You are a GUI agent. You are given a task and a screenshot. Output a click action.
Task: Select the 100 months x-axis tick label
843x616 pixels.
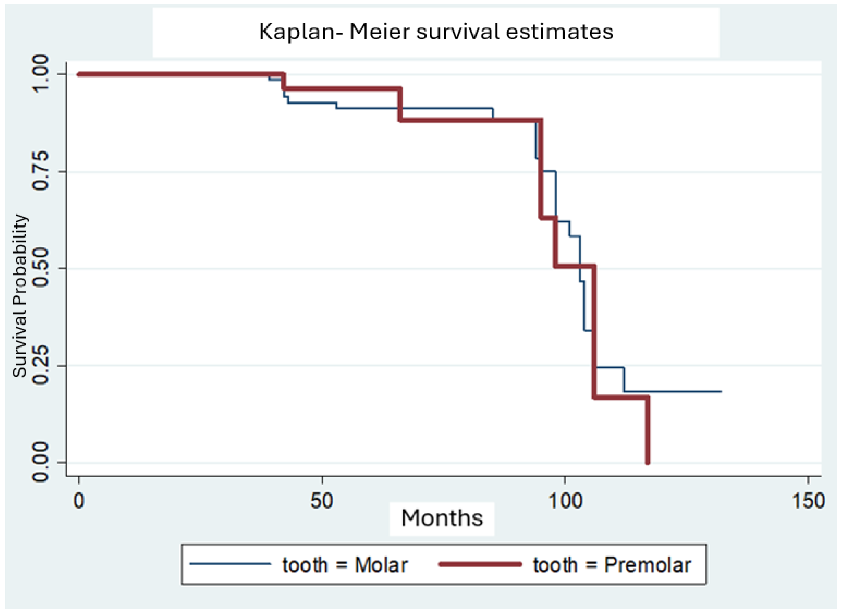(x=565, y=501)
